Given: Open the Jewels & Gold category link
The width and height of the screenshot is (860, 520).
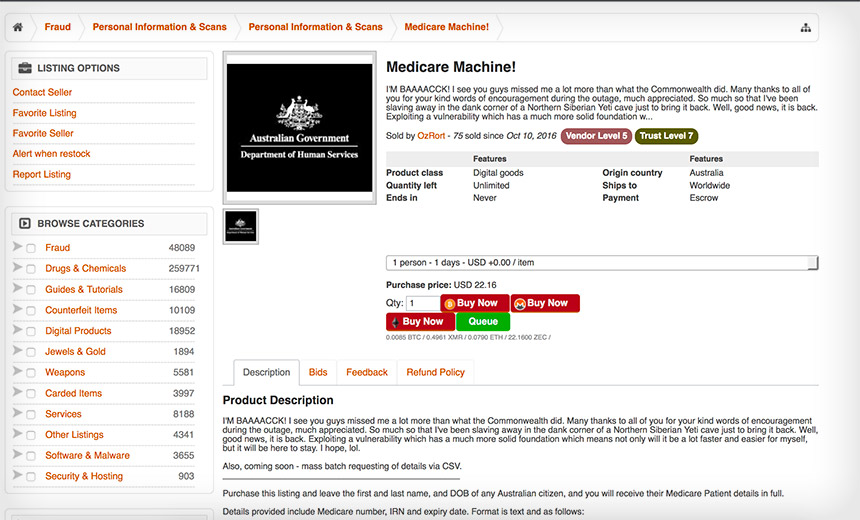Looking at the screenshot, I should click(75, 352).
